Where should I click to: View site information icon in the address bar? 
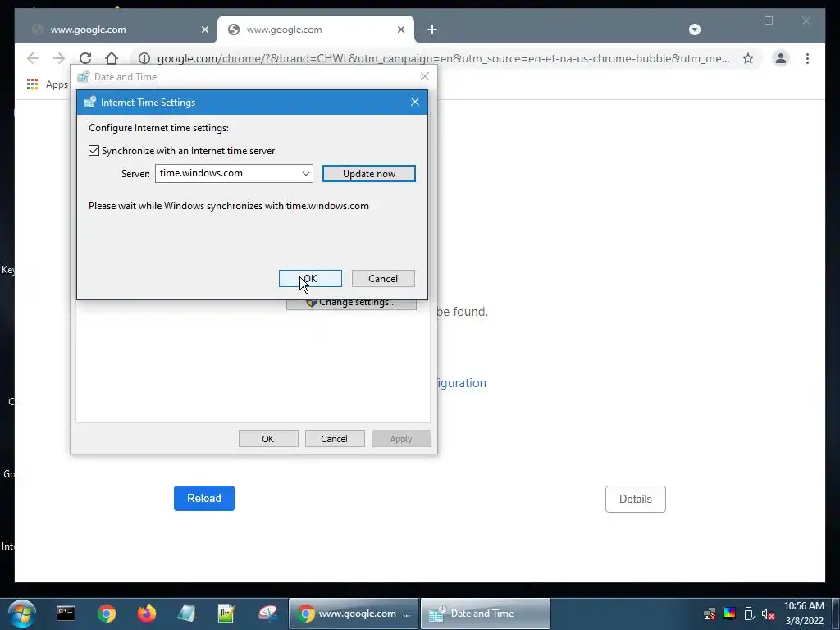[144, 58]
